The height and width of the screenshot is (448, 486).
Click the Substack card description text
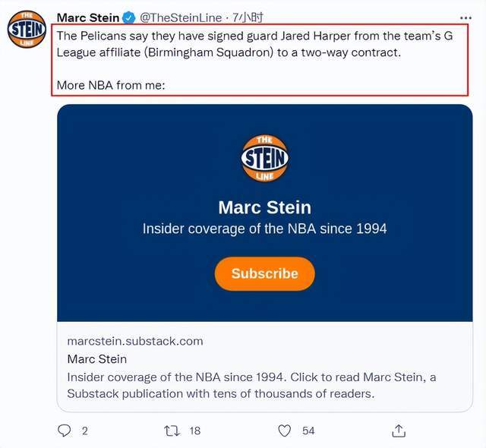[251, 386]
